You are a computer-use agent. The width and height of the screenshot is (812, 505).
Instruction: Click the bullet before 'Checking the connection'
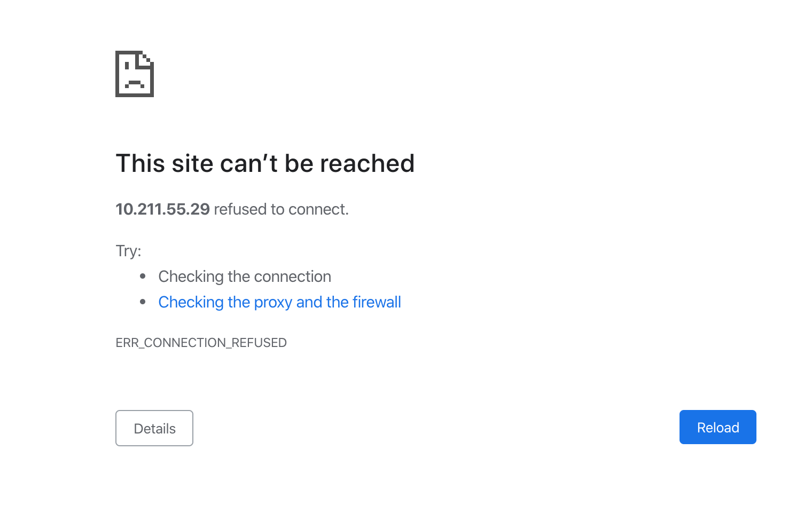tap(143, 276)
